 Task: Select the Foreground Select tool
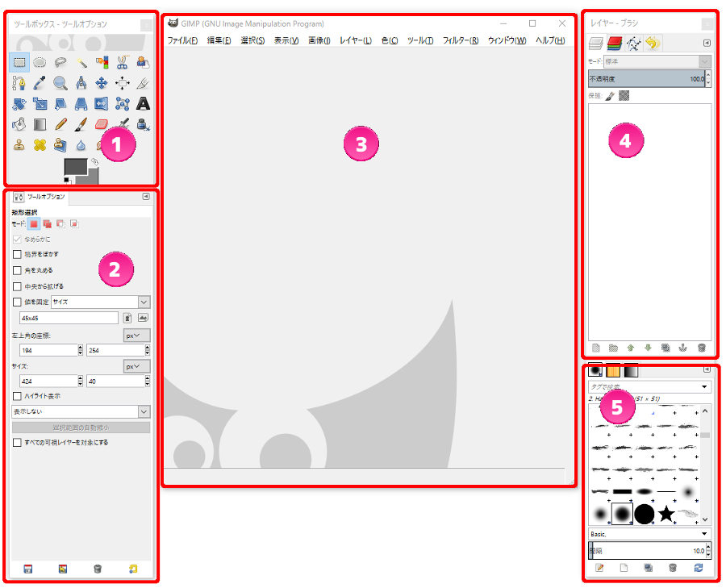click(143, 62)
